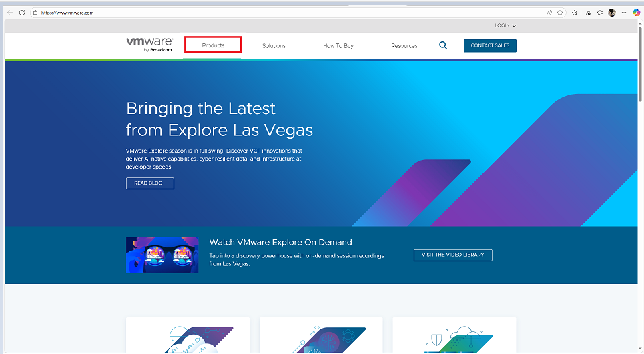Screen dimensions: 644x354
Task: Click the CONTACT SALES button
Action: [490, 45]
